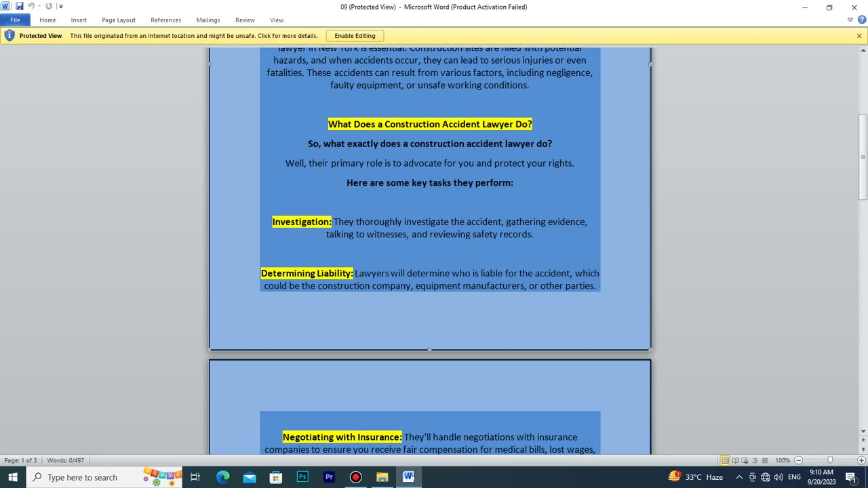Switch to Full Screen Reading view

735,461
